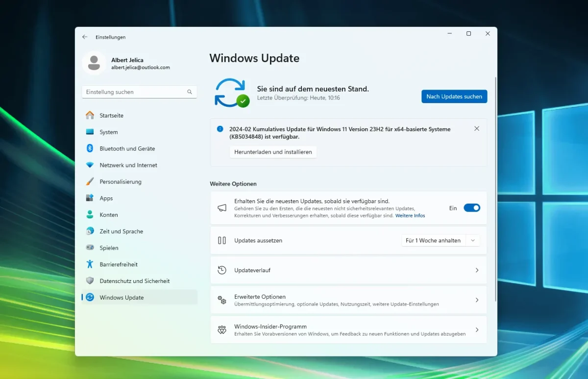Viewport: 588px width, 379px height.
Task: Open the Für 1 Woche anhalten dropdown arrow
Action: pos(473,240)
